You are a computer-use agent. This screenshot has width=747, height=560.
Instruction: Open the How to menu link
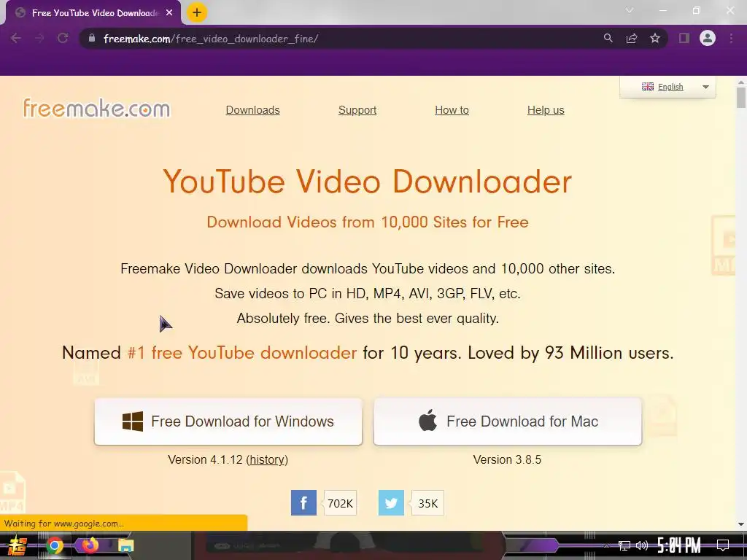coord(452,110)
